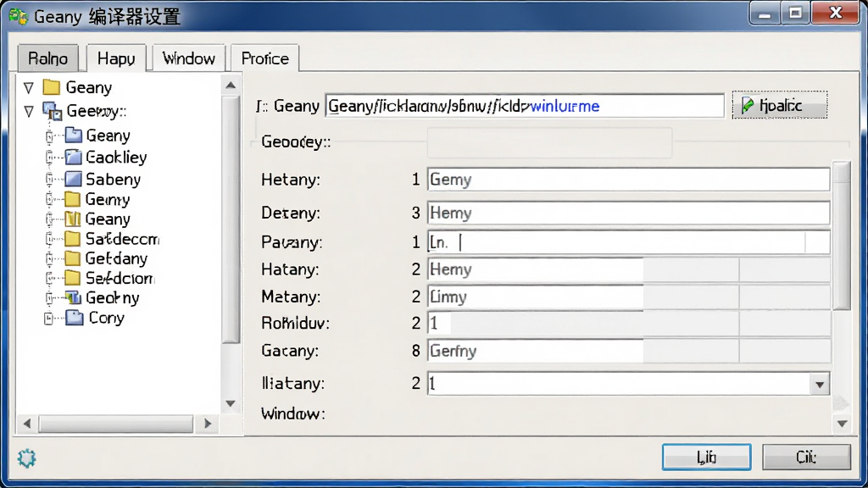The height and width of the screenshot is (488, 868).
Task: Click the Gaokliey folder icon
Action: [x=74, y=158]
